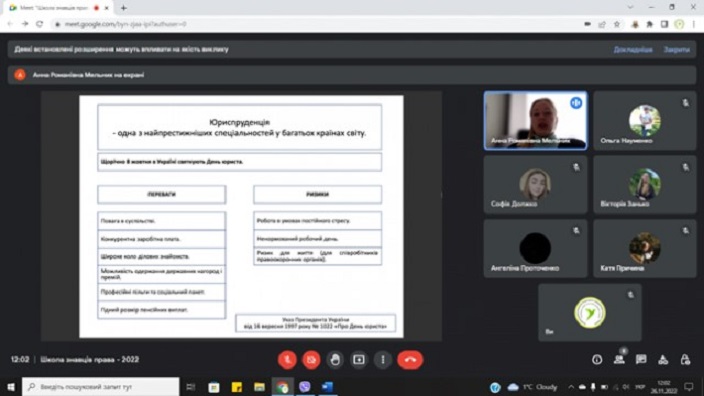The width and height of the screenshot is (704, 396).
Task: Open the Chrome three-dot menu
Action: click(694, 24)
